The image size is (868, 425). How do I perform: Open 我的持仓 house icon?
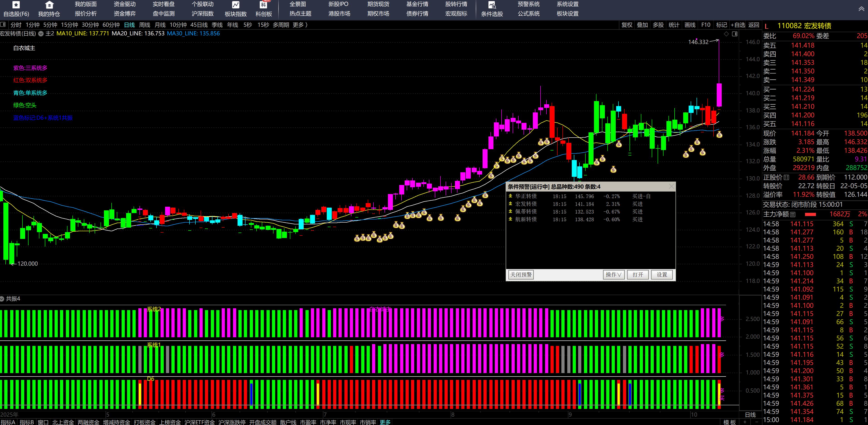[49, 5]
